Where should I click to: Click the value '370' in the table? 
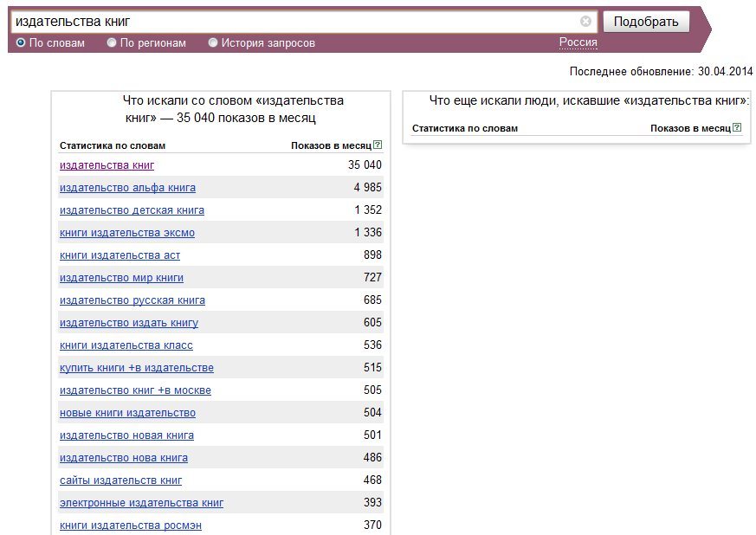(372, 525)
